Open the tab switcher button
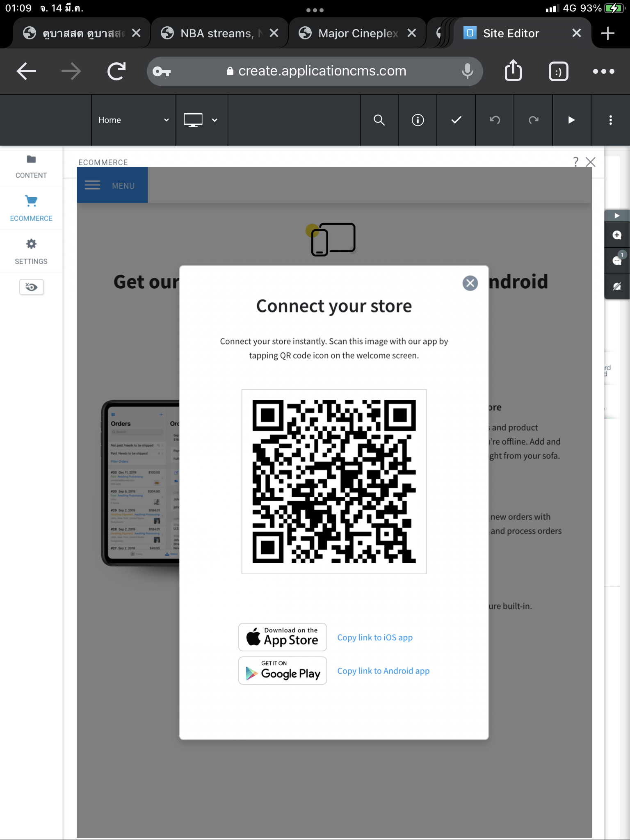Viewport: 630px width, 840px height. [x=558, y=72]
